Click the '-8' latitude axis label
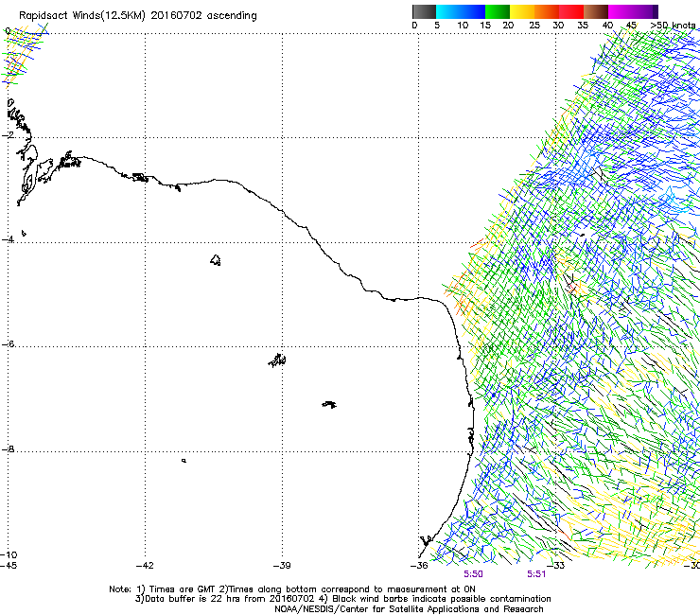 pos(8,448)
